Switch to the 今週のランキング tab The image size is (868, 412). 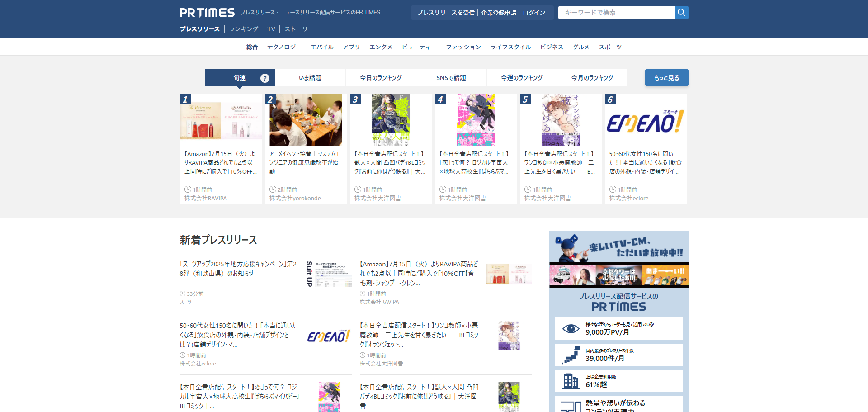[x=522, y=78]
